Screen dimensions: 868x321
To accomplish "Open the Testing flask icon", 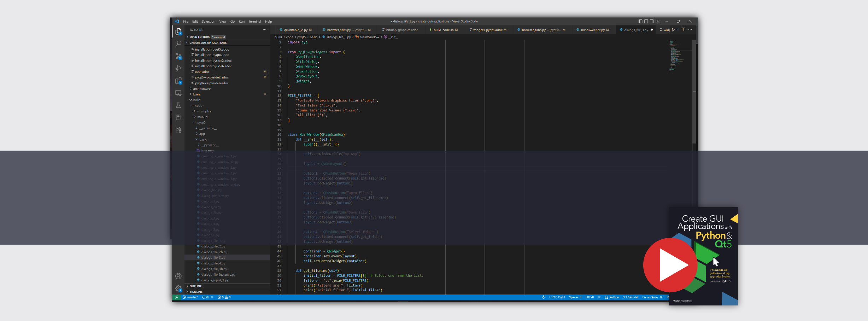I will click(x=178, y=105).
